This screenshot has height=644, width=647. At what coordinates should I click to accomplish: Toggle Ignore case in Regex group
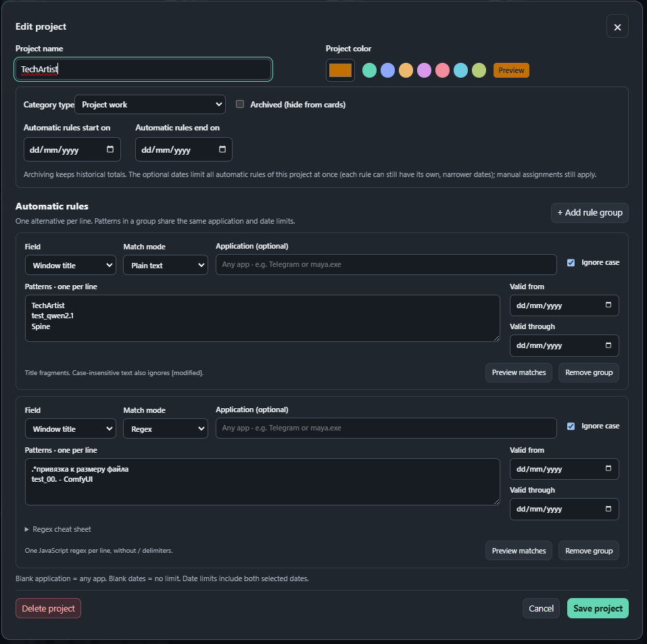tap(571, 426)
